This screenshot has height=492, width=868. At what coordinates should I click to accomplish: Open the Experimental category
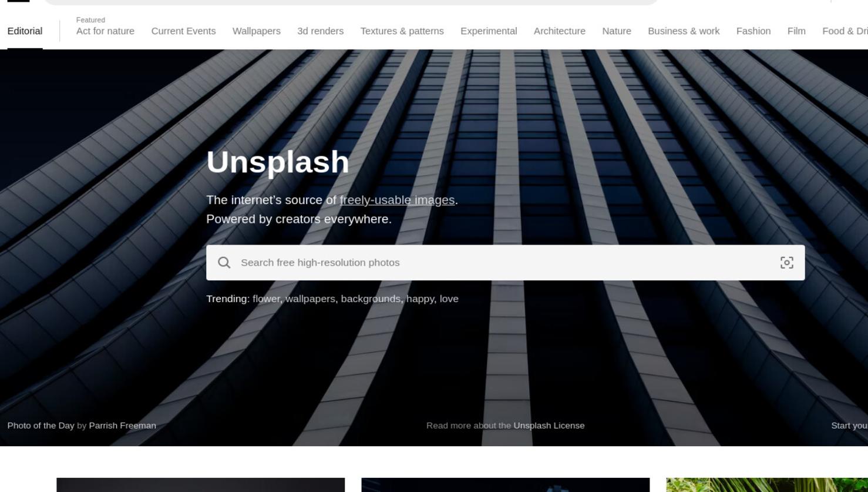click(489, 31)
